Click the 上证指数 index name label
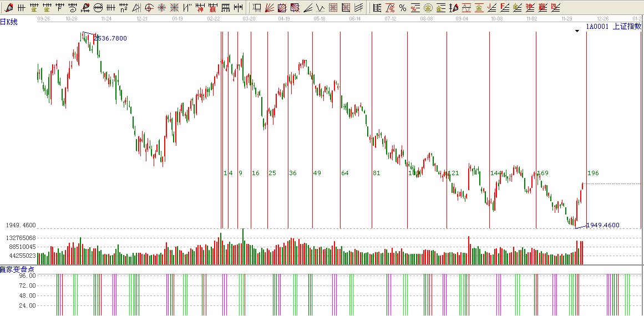Viewport: 644px width, 316px height. coord(626,26)
